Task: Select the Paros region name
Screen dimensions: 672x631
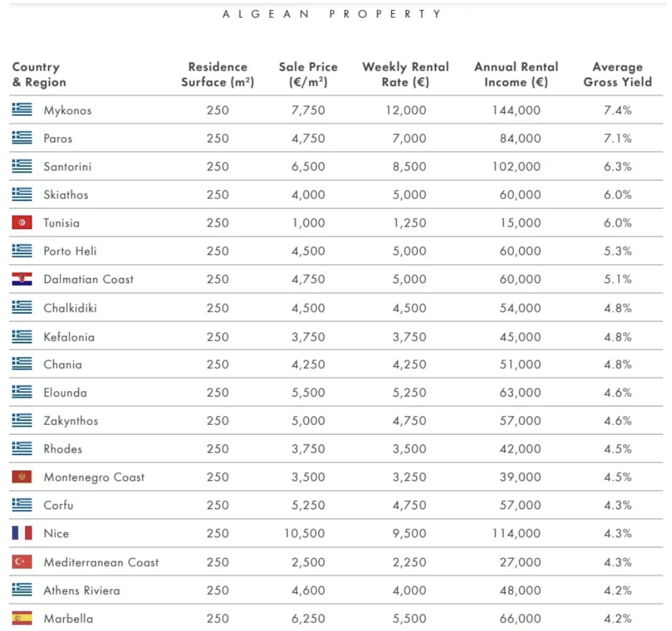Action: 58,138
